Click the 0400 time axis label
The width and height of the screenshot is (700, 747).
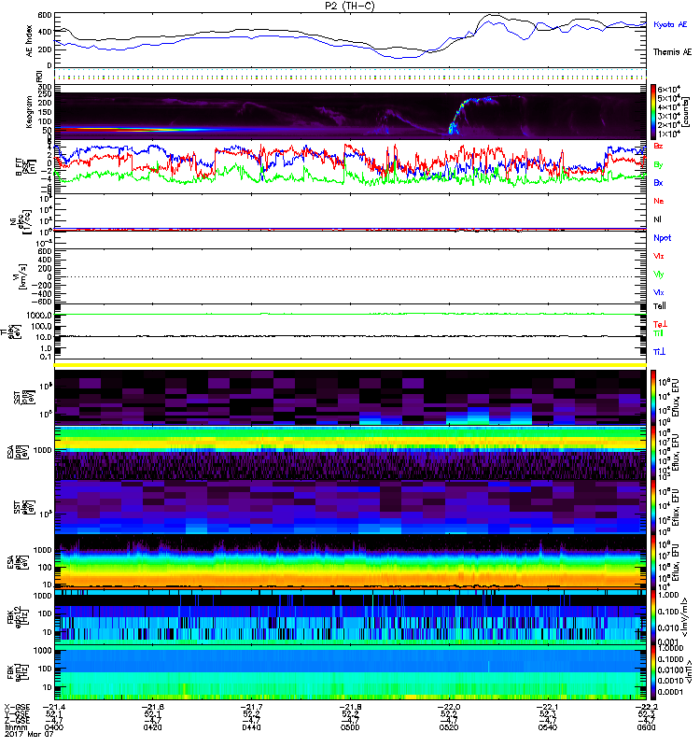click(x=54, y=727)
